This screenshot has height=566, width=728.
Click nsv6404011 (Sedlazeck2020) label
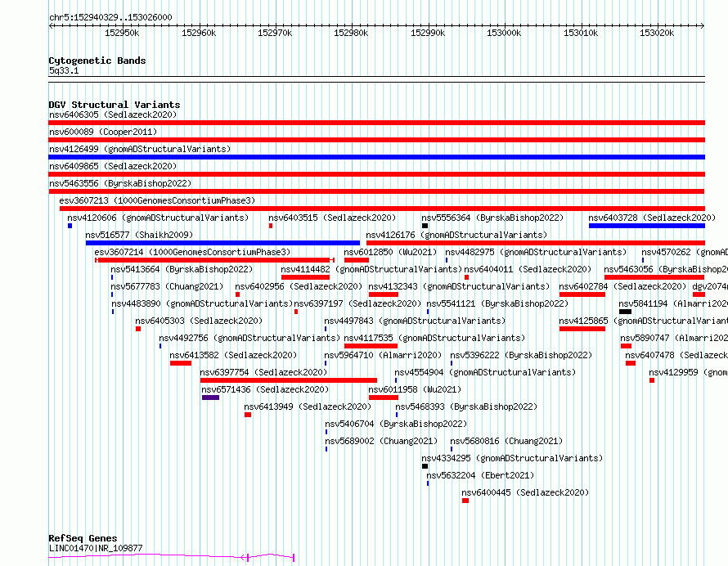tap(528, 269)
